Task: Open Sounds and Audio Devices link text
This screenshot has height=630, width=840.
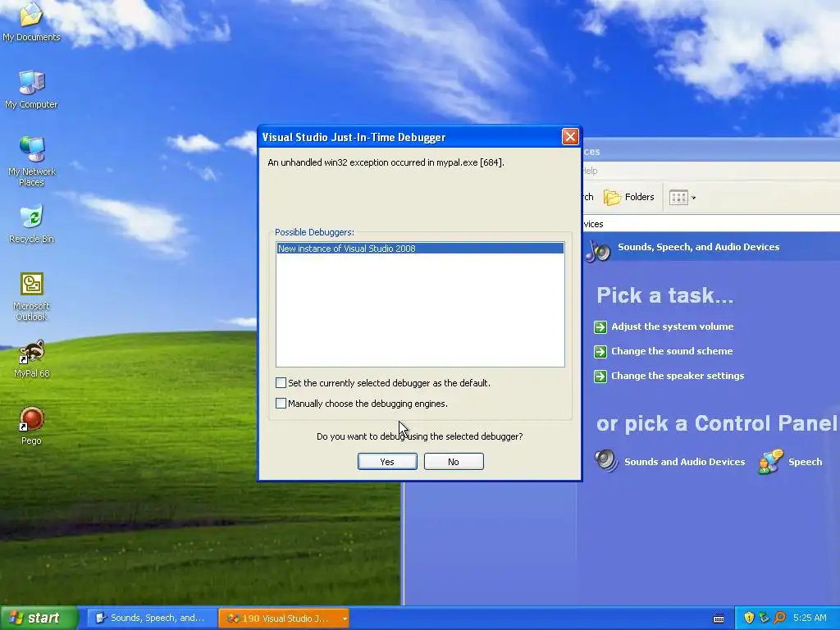Action: tap(685, 462)
